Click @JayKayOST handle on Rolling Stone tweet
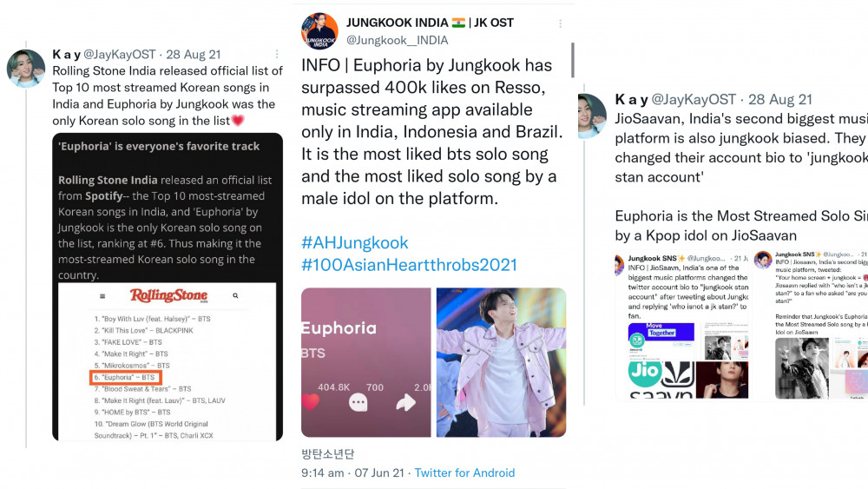 pyautogui.click(x=120, y=54)
